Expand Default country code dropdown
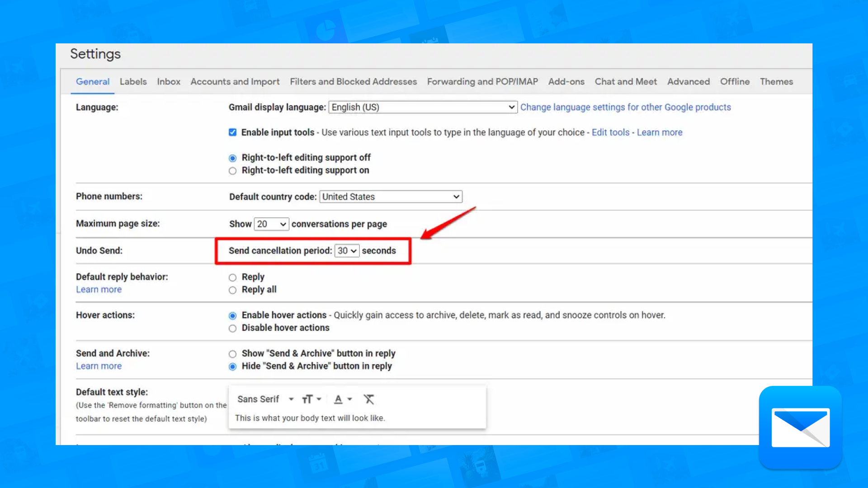Image resolution: width=868 pixels, height=488 pixels. pos(391,197)
